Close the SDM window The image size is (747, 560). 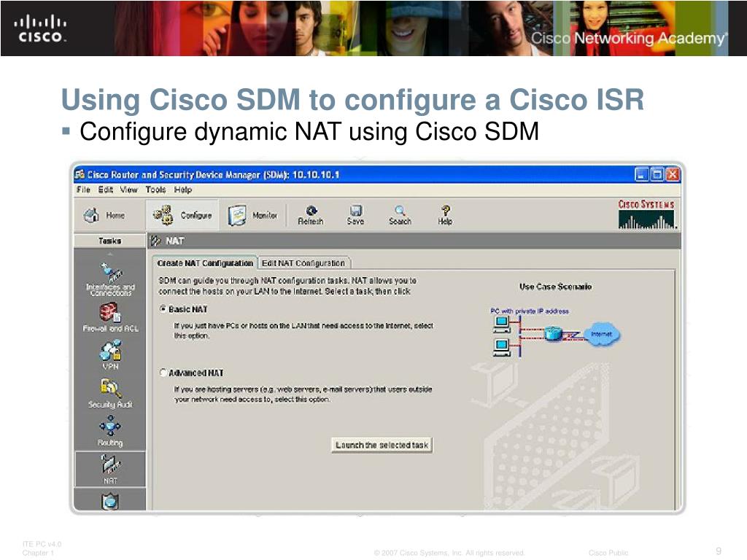click(x=672, y=174)
